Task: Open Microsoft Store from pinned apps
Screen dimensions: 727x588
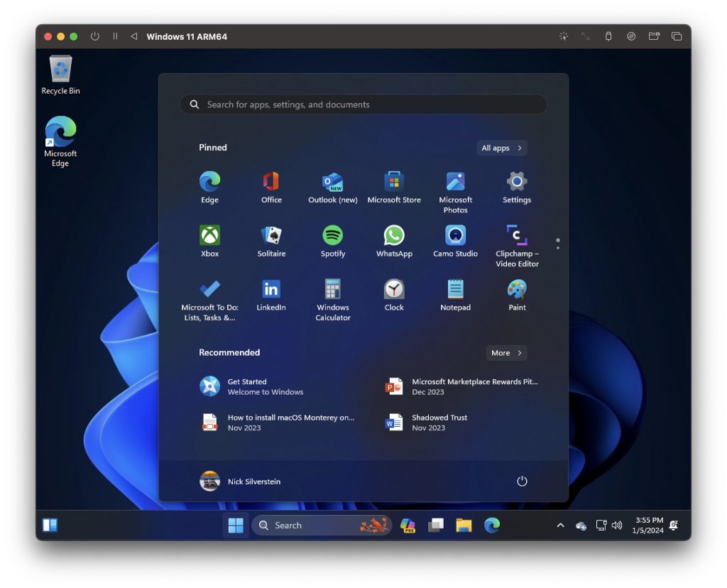Action: [x=394, y=182]
